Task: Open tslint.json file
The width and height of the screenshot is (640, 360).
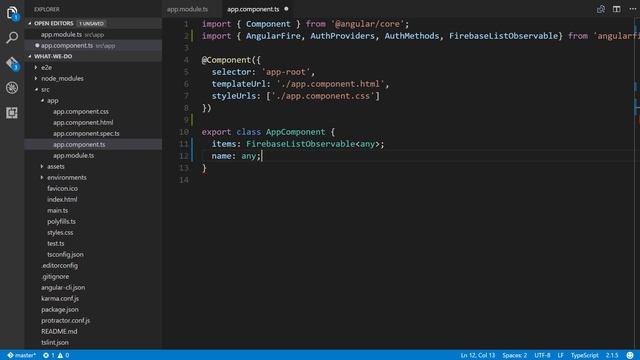Action: 55,343
